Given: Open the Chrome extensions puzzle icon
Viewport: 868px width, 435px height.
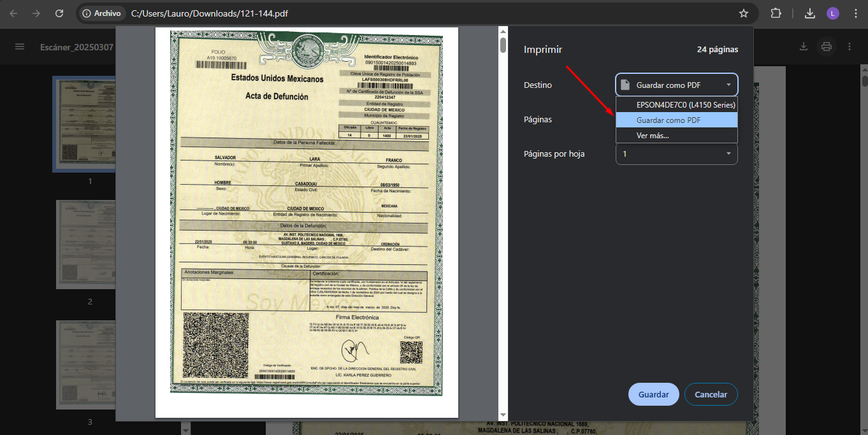Looking at the screenshot, I should pos(776,13).
